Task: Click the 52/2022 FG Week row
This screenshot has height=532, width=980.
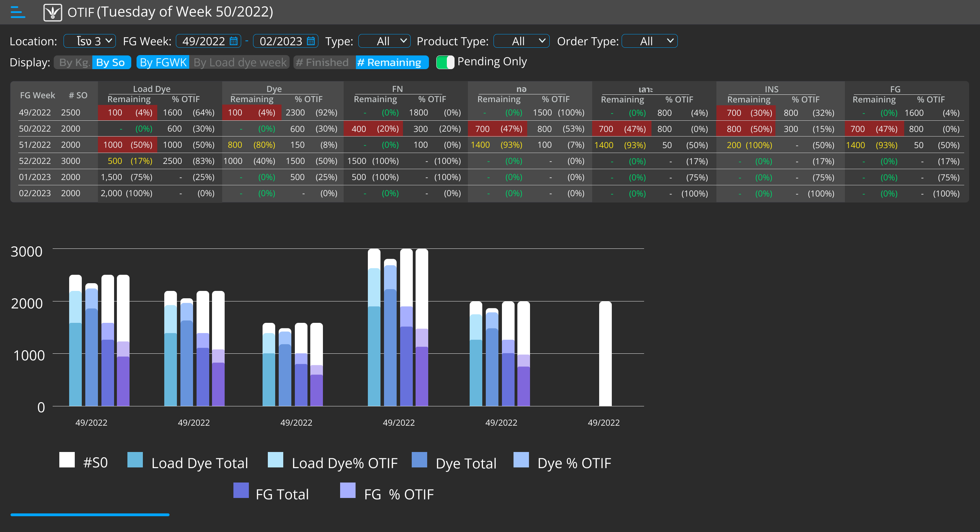Action: tap(35, 161)
